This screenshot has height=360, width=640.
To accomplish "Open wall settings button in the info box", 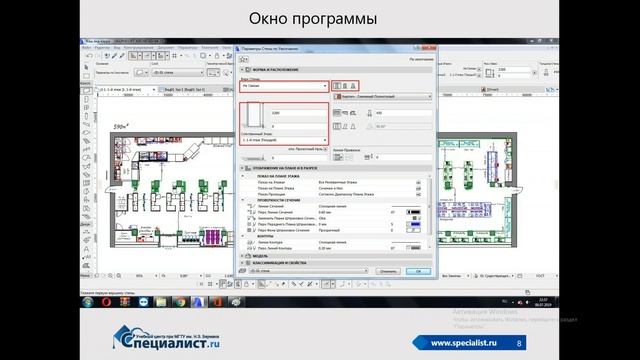I will point(140,73).
